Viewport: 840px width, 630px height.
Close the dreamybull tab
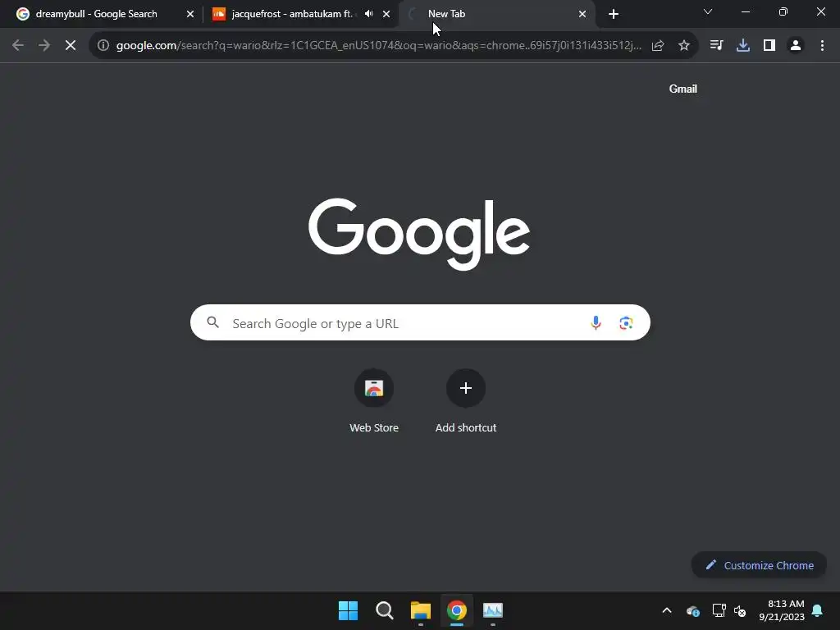point(190,14)
